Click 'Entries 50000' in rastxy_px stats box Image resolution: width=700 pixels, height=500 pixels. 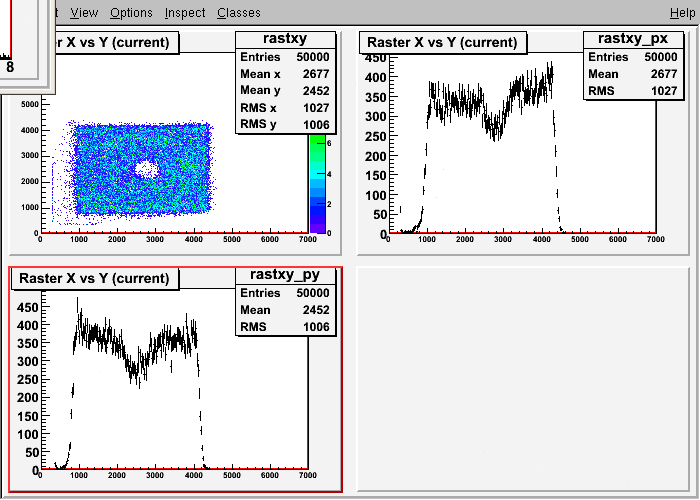633,57
